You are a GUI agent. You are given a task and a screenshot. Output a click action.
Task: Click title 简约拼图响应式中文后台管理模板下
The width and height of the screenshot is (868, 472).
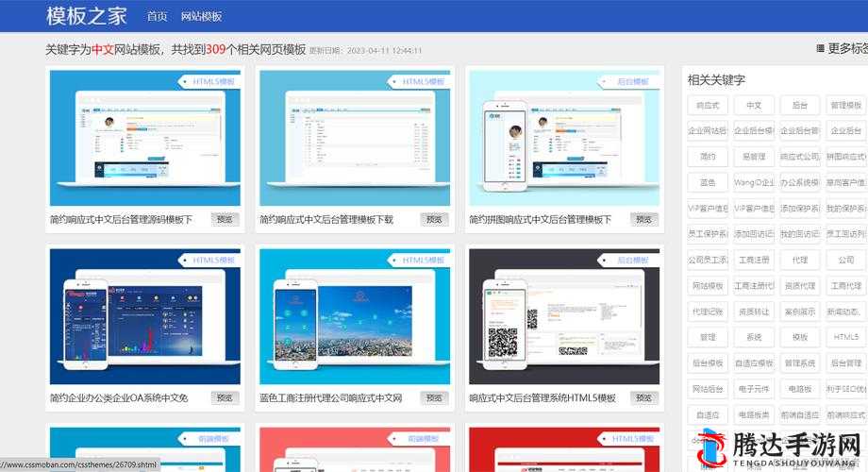click(541, 220)
